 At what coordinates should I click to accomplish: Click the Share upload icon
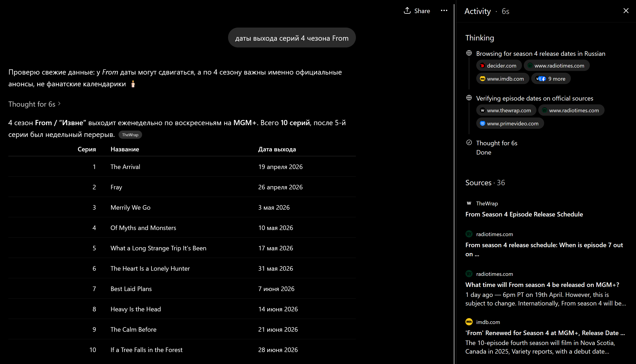[x=407, y=10]
